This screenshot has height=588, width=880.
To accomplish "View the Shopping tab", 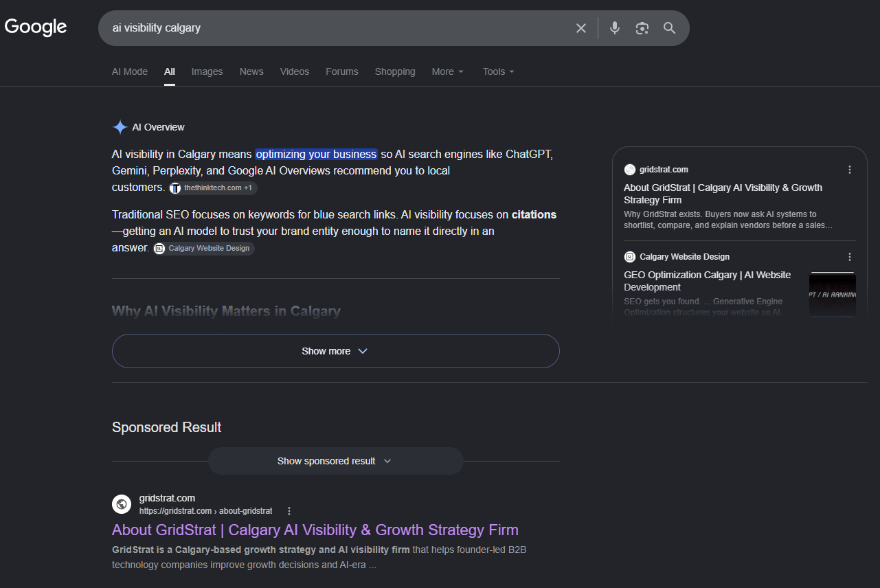I will tap(395, 71).
